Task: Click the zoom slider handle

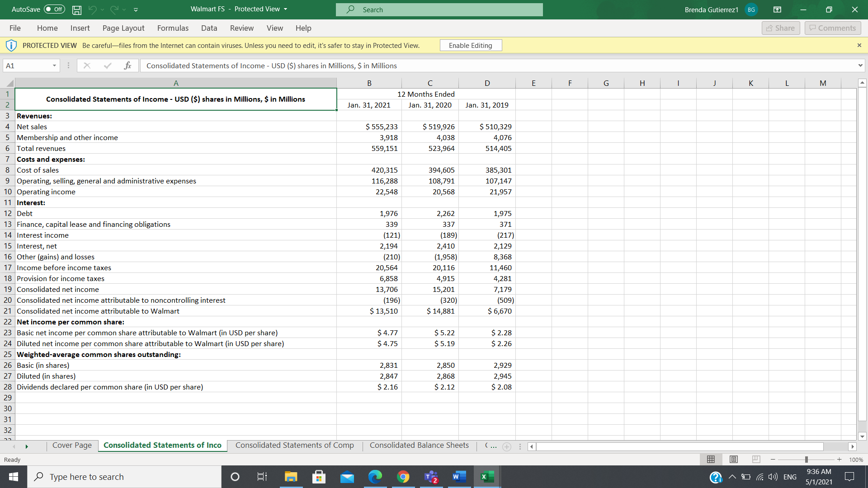Action: (806, 460)
